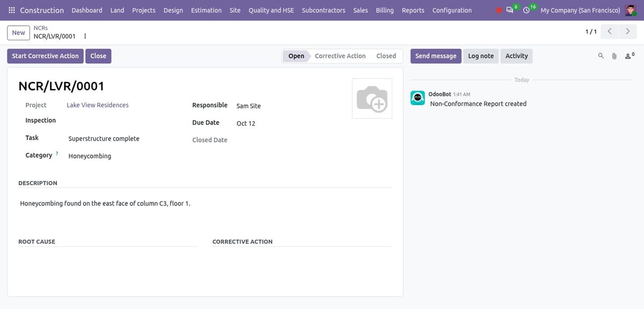644x309 pixels.
Task: Switch company via My Company (San Francisco)
Action: pos(580,10)
